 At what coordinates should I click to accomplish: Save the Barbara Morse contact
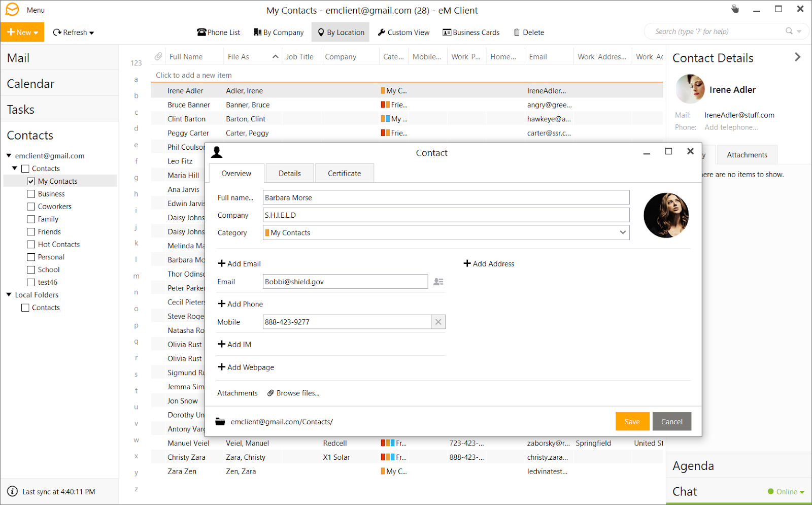(632, 421)
